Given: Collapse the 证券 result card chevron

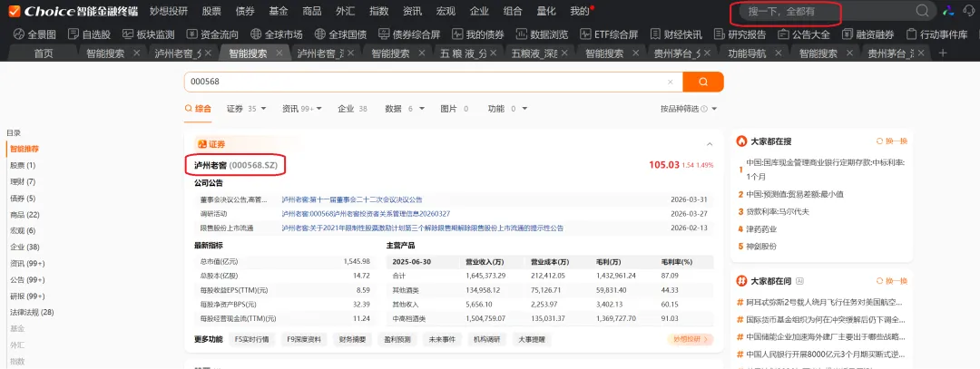Looking at the screenshot, I should (710, 144).
